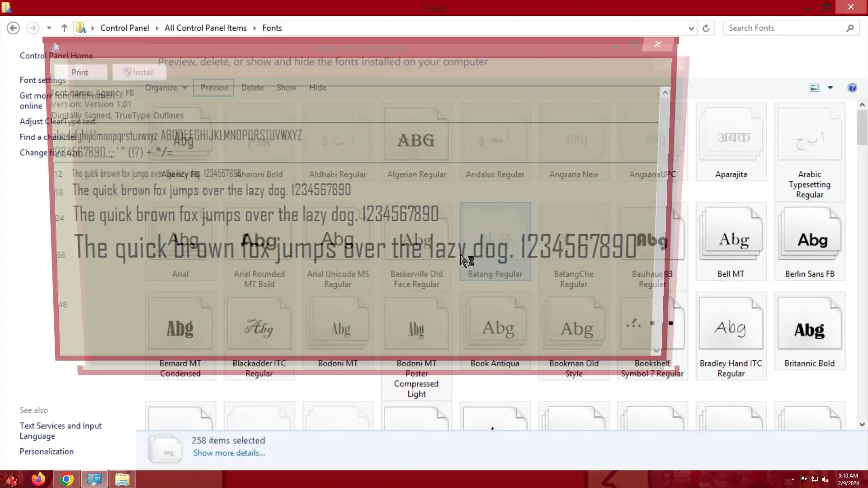868x488 pixels.
Task: Click the Print button in preview
Action: 80,72
